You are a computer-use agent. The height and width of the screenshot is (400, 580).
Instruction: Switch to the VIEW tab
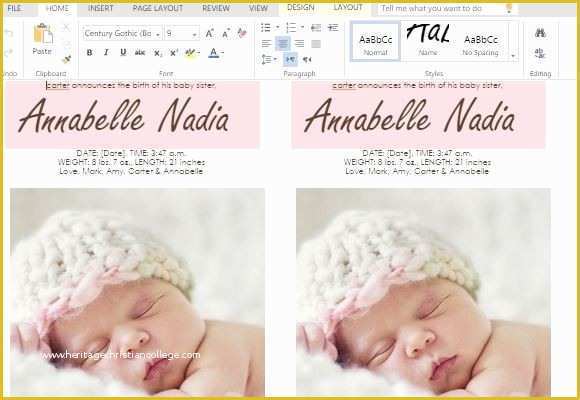pyautogui.click(x=259, y=8)
